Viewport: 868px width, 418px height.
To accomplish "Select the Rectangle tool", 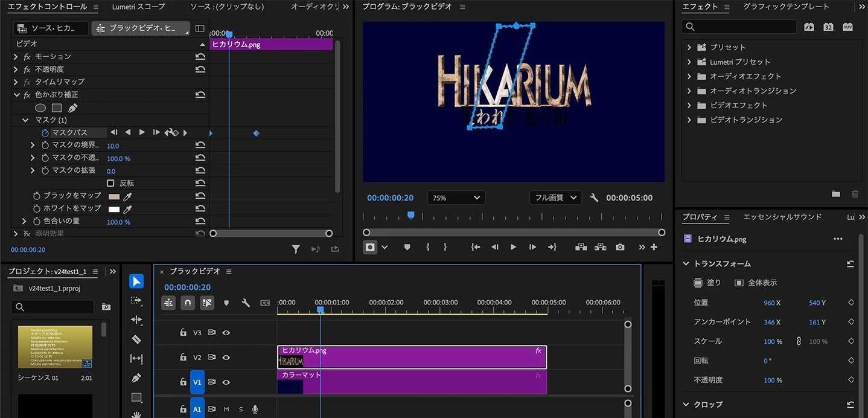I will tap(136, 397).
